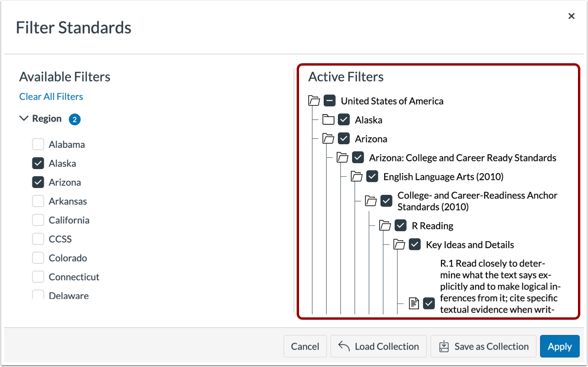Click the folder icon for English Language Arts (2010)
Screen dimensions: 588x367
tap(356, 176)
